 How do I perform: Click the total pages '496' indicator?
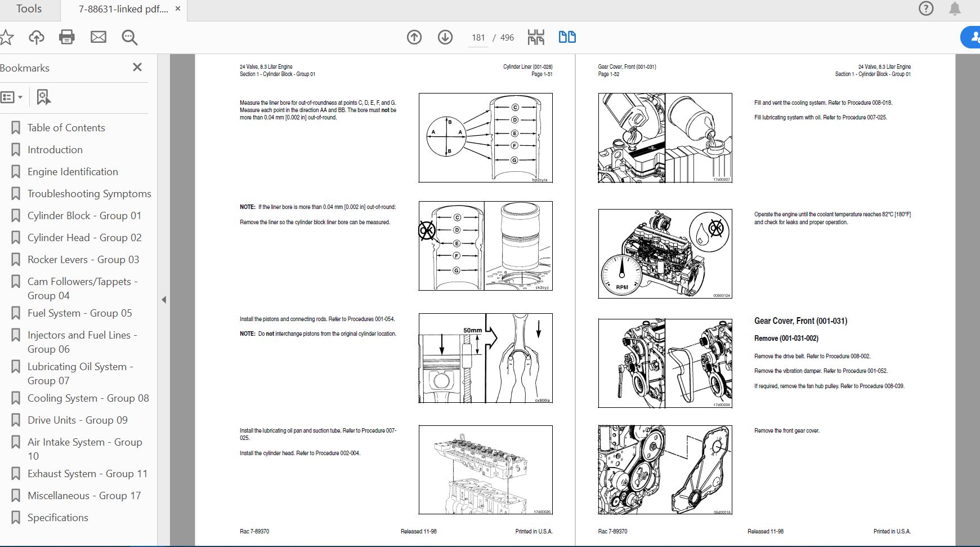click(x=507, y=38)
